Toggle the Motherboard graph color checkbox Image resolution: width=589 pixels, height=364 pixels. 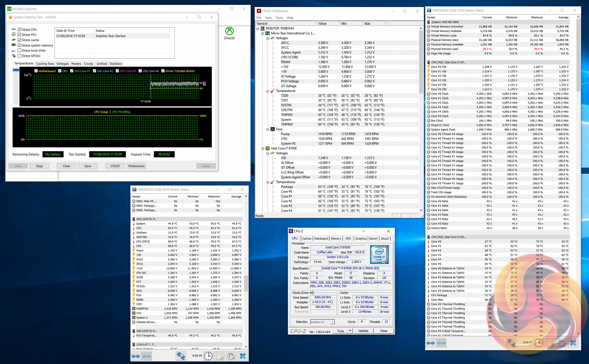pyautogui.click(x=36, y=71)
